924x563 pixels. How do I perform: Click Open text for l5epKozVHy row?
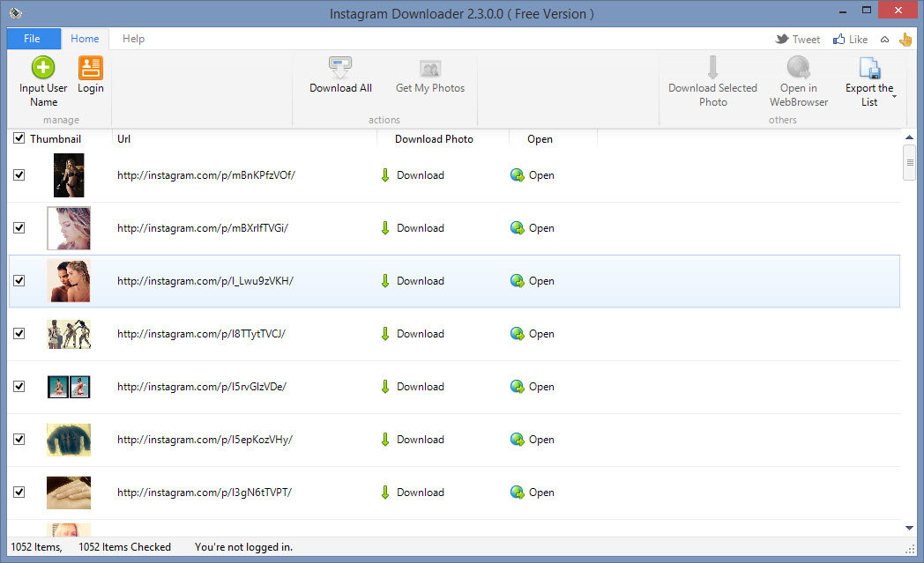(541, 440)
